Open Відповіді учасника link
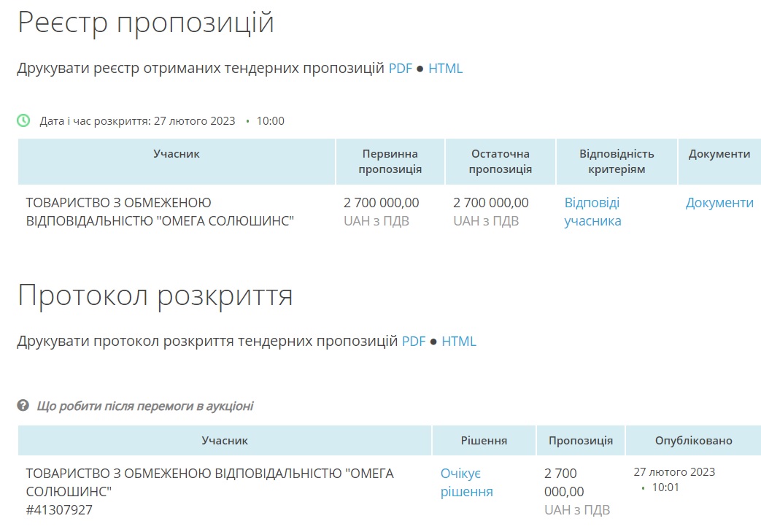Viewport: 761px width, 532px height. pyautogui.click(x=592, y=212)
